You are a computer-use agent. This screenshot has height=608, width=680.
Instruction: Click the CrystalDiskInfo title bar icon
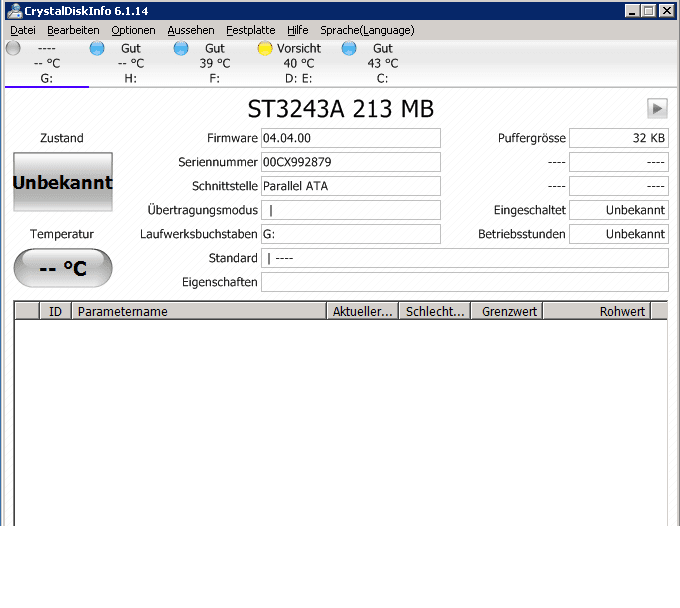coord(14,11)
